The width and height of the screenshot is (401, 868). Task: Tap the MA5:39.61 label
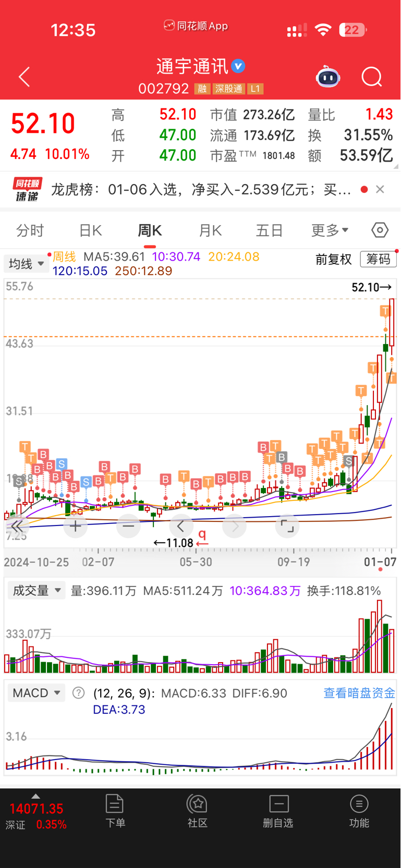point(114,256)
